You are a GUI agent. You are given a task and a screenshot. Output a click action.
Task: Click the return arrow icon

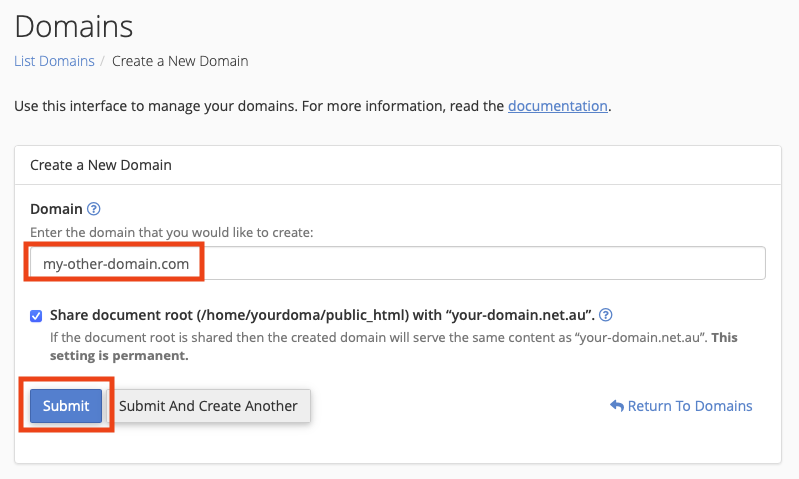click(617, 406)
